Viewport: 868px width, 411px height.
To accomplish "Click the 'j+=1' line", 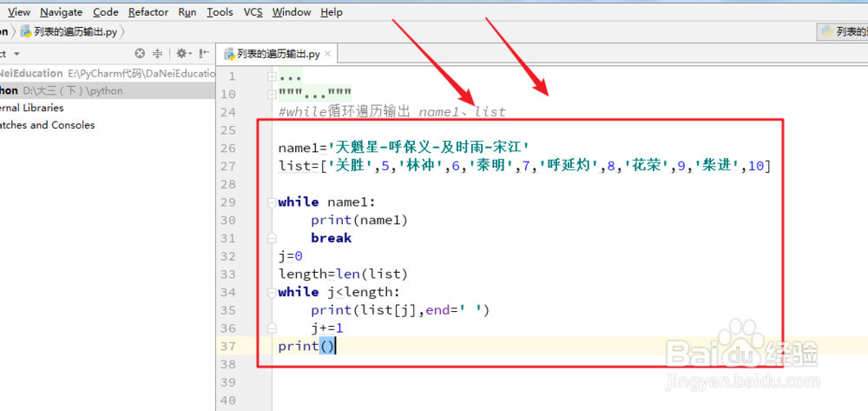I will (327, 328).
